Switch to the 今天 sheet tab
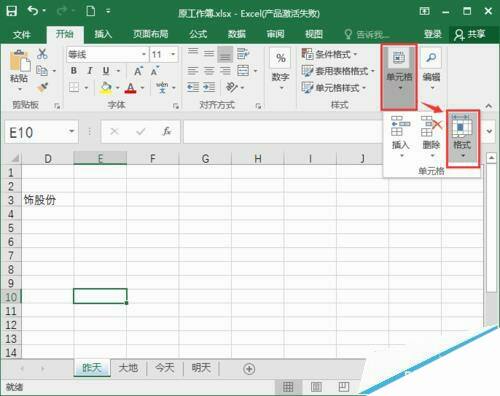Image resolution: width=500 pixels, height=396 pixels. tap(165, 368)
